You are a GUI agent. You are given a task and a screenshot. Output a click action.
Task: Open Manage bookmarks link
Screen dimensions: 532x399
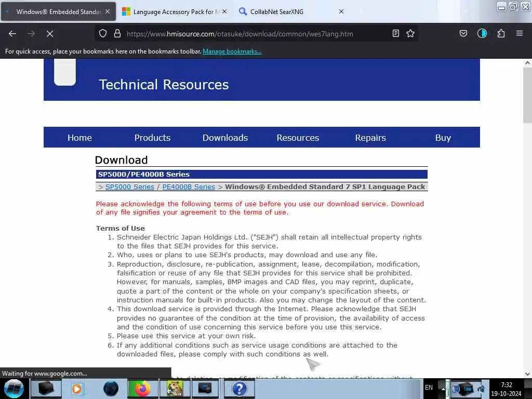click(x=232, y=51)
